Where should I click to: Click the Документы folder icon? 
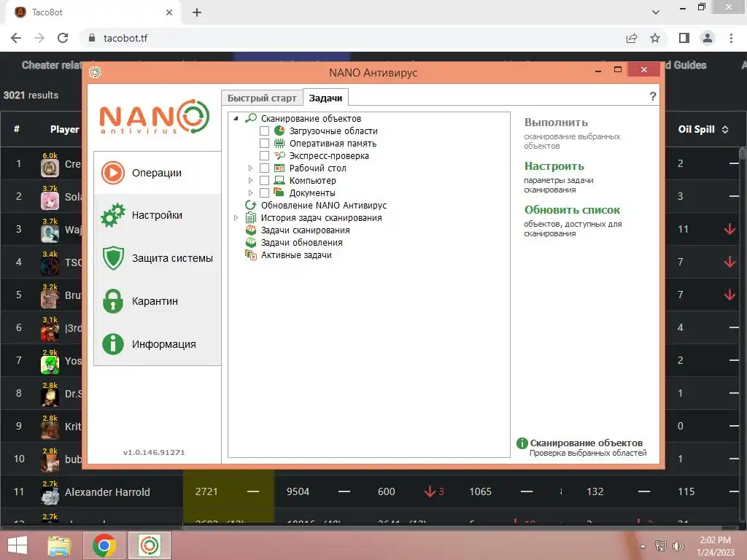point(279,192)
